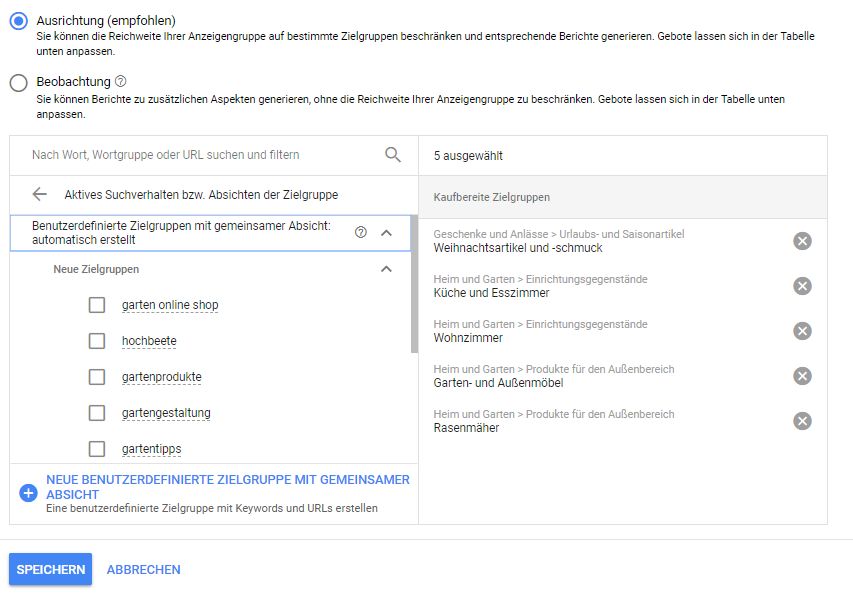Go back using the left arrow icon
853x596 pixels.
pyautogui.click(x=40, y=194)
